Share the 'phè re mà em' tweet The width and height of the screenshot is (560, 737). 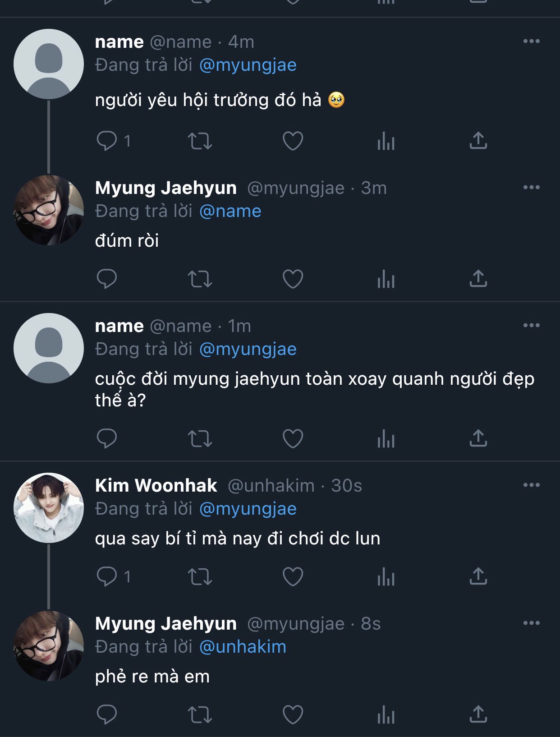(478, 714)
